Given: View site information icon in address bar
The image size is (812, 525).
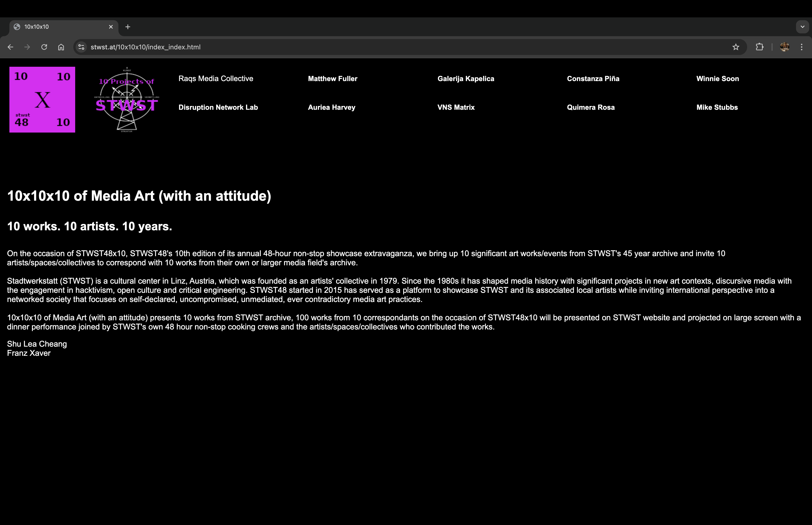Looking at the screenshot, I should [x=81, y=47].
